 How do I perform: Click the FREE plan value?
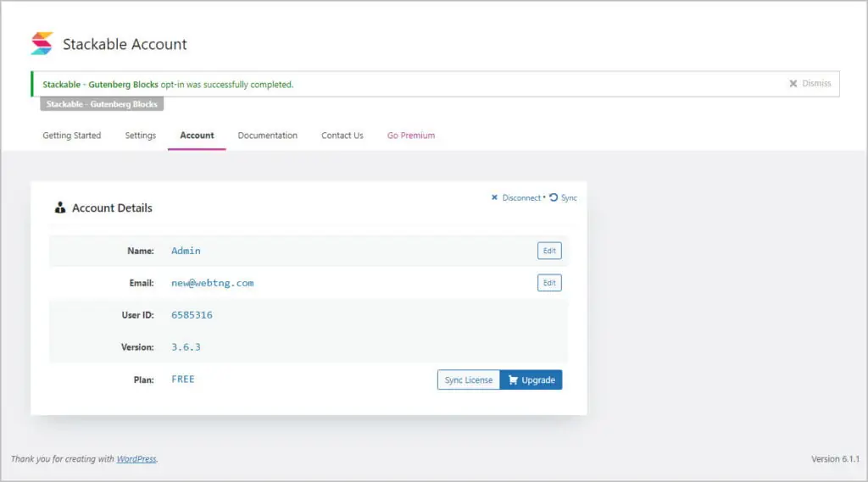(183, 379)
